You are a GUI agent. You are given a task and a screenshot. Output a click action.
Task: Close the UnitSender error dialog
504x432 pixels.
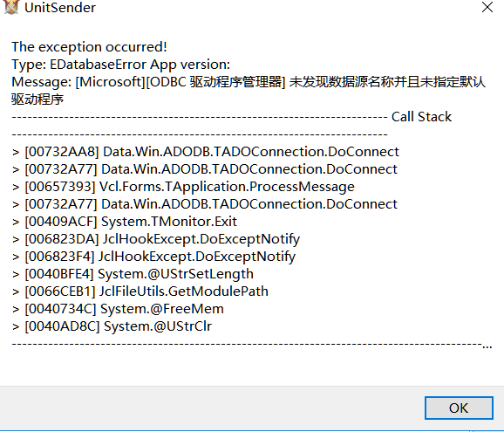[487, 7]
